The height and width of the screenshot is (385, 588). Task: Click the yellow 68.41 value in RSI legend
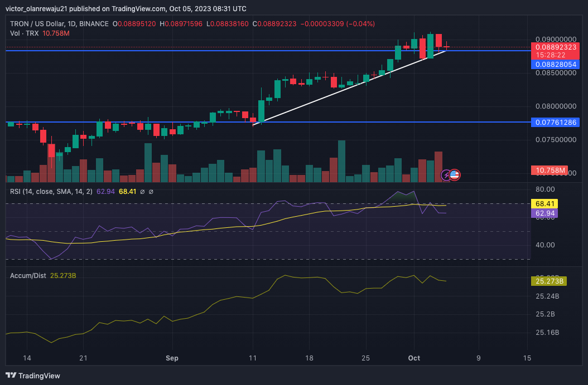(x=128, y=192)
